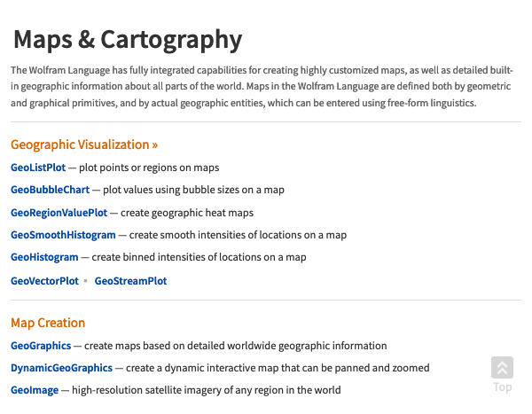The width and height of the screenshot is (532, 414).
Task: Click the 'create geographic heat maps' description
Action: [187, 213]
